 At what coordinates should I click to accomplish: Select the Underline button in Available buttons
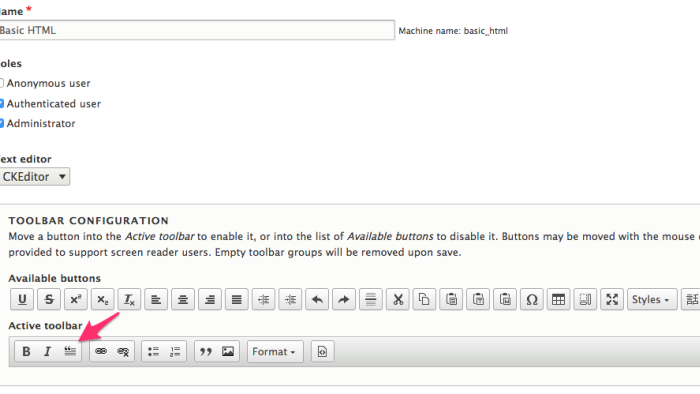tap(22, 299)
